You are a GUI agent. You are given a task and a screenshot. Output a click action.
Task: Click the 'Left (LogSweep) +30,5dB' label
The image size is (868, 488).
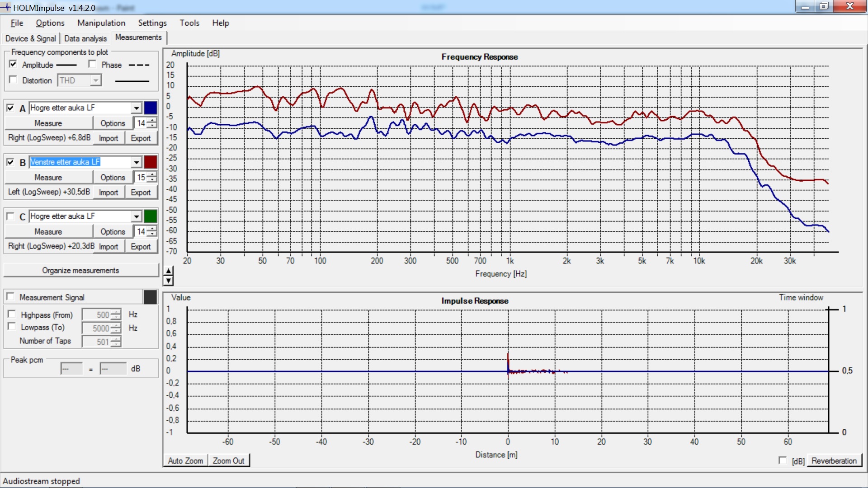49,192
